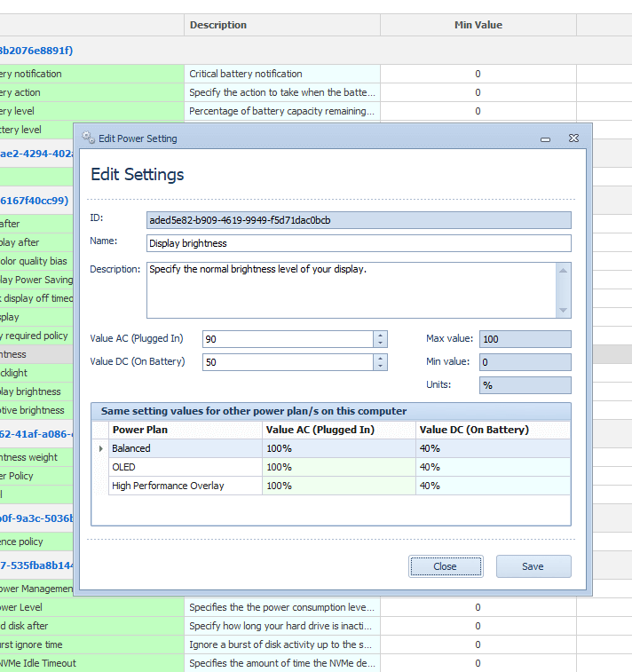Click the Description column header in main grid
This screenshot has width=632, height=672.
tap(282, 25)
